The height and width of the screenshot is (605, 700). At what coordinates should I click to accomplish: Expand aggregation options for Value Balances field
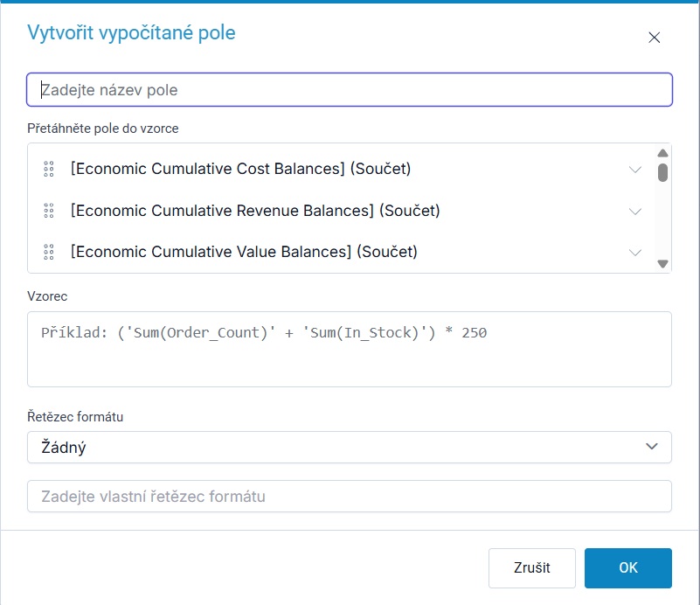[x=634, y=253]
